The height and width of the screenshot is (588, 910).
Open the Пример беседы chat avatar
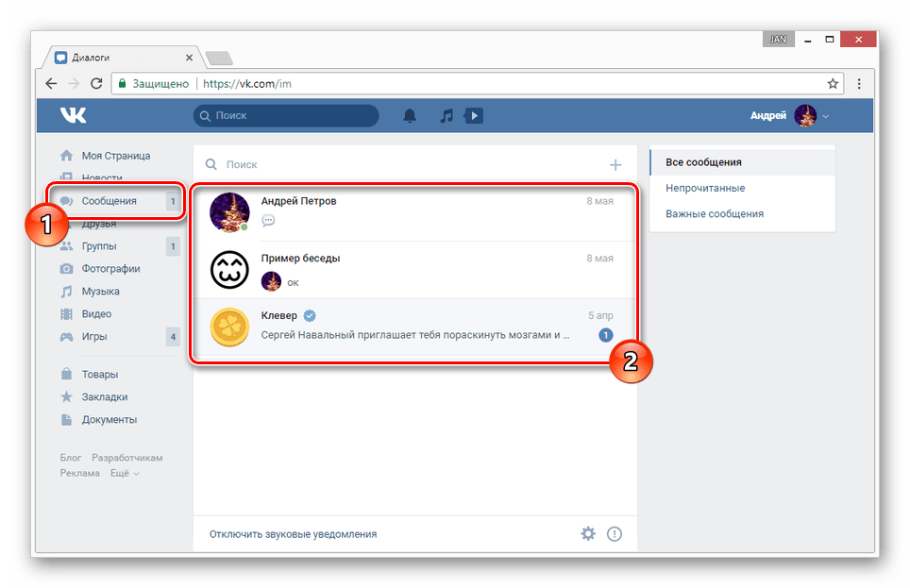click(229, 270)
